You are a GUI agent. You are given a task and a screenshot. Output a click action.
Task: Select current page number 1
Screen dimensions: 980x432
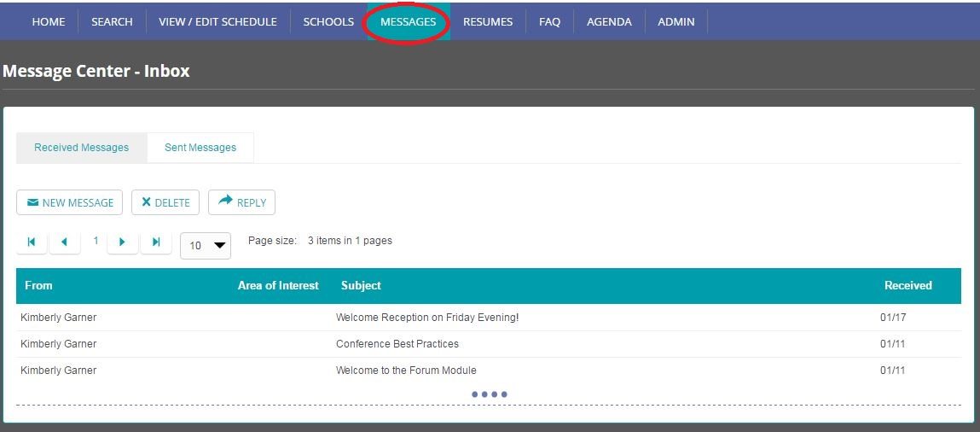(x=96, y=240)
